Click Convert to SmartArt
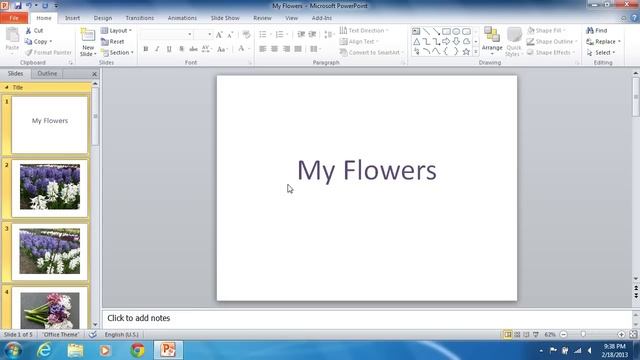640x360 pixels. coord(371,53)
